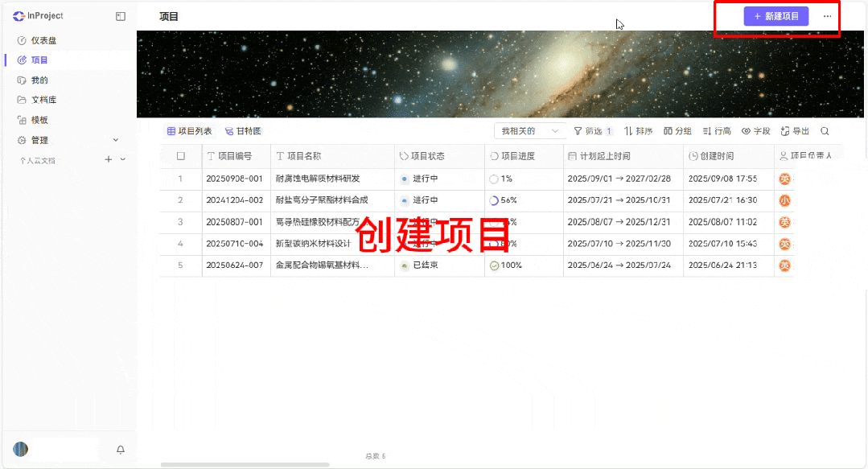Open the more options ellipsis menu
Viewport: 868px width, 469px height.
point(827,17)
